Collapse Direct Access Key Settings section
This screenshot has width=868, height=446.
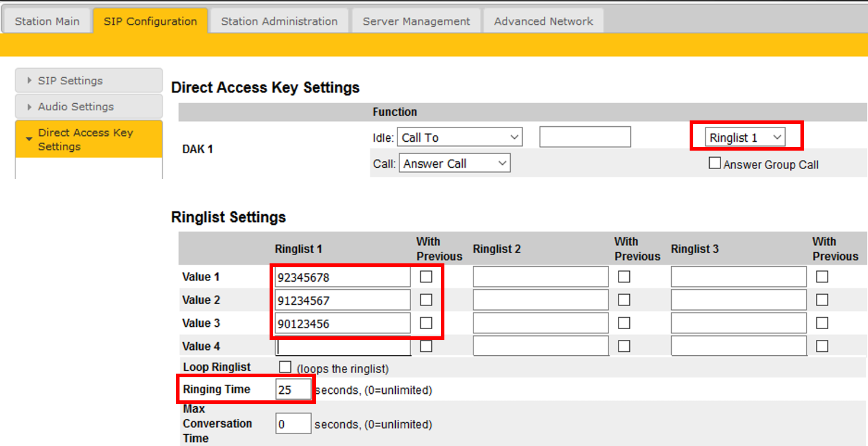(x=88, y=139)
